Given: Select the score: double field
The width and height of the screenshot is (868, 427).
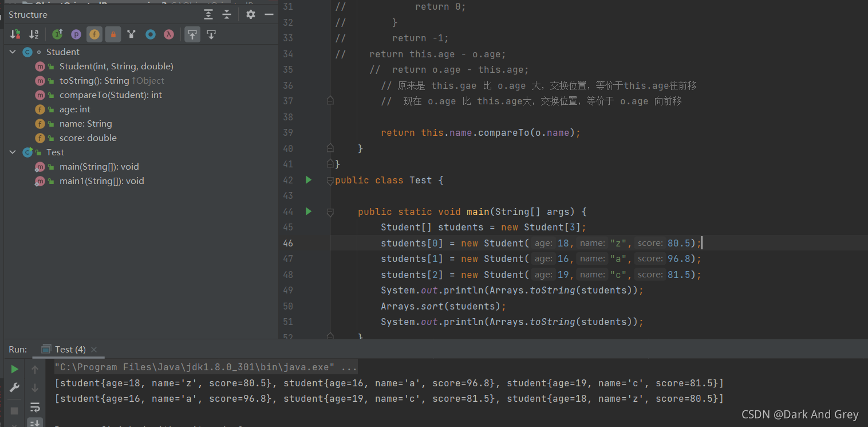Looking at the screenshot, I should [88, 138].
